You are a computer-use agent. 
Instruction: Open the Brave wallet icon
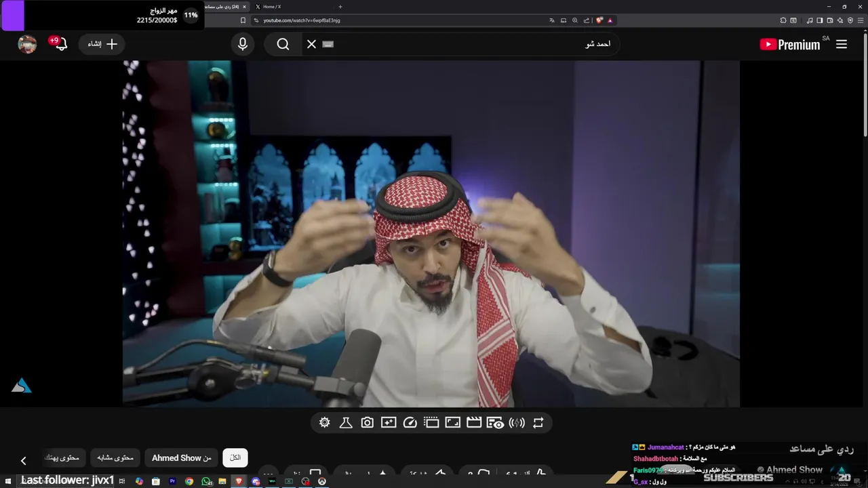[x=830, y=20]
